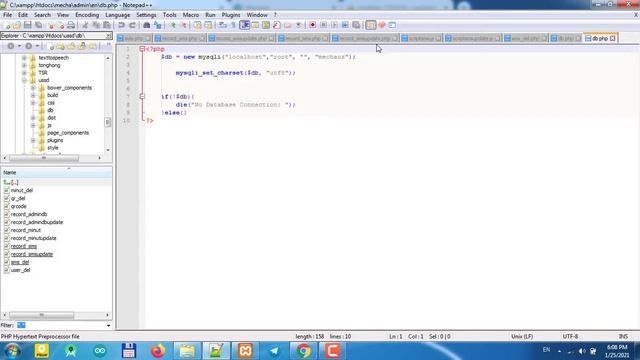Close the active db.php tab

click(613, 38)
